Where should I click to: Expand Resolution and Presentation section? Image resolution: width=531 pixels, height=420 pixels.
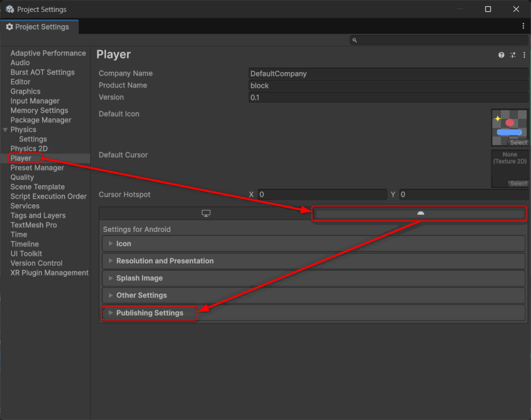click(x=314, y=261)
